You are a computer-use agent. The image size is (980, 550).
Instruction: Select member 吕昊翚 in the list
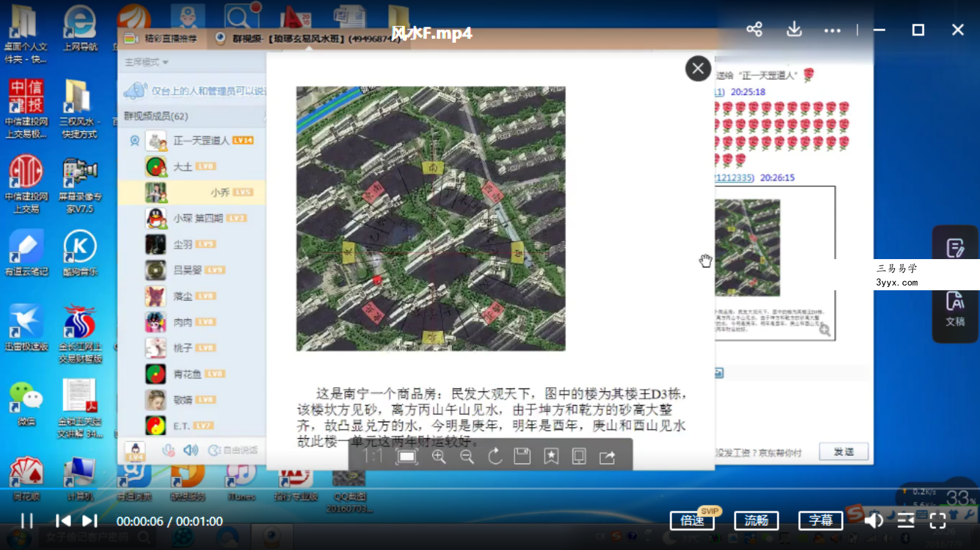click(192, 270)
